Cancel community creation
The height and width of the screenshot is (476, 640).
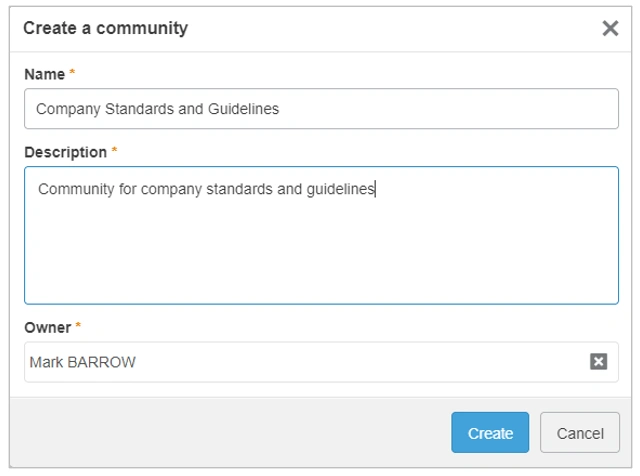coord(580,433)
